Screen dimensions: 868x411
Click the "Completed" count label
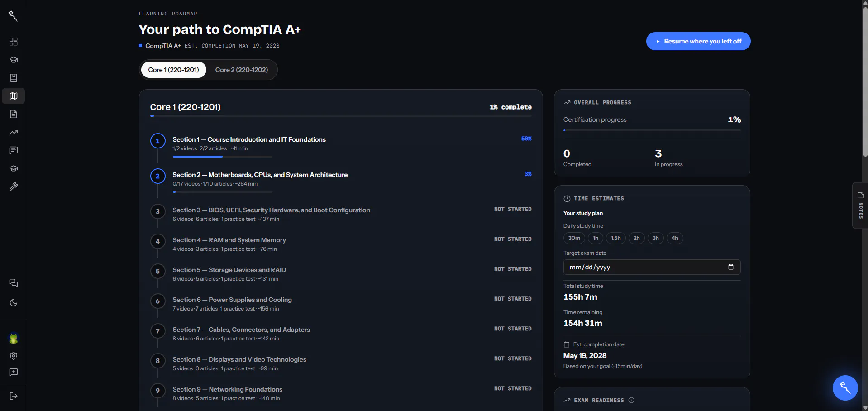coord(577,164)
